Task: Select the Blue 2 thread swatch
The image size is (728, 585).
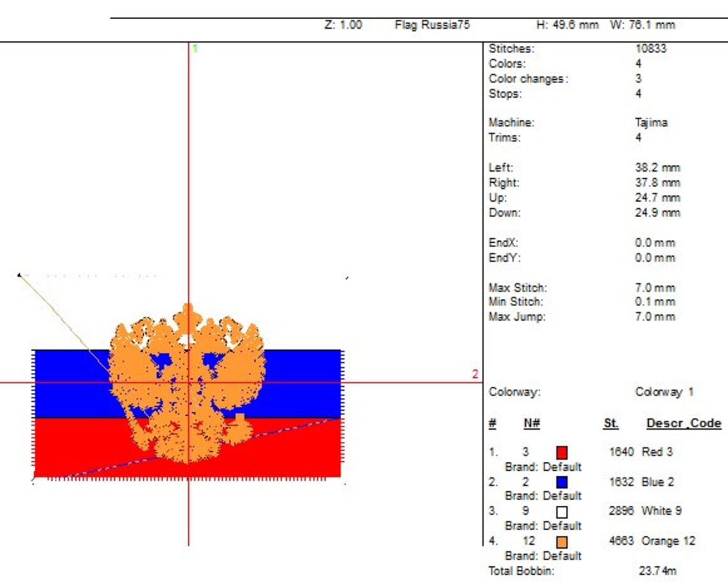Action: [x=562, y=482]
